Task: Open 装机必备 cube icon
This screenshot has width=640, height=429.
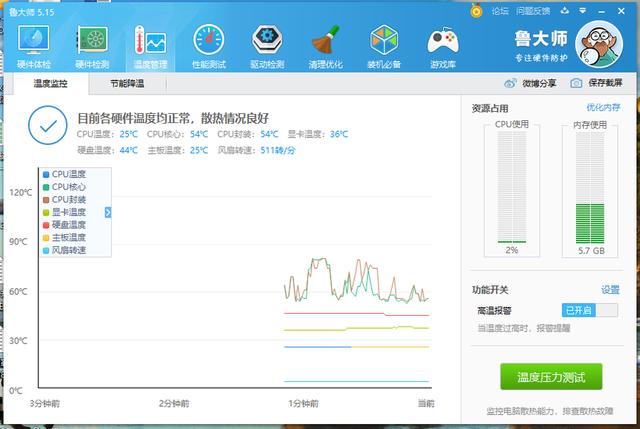Action: point(384,40)
